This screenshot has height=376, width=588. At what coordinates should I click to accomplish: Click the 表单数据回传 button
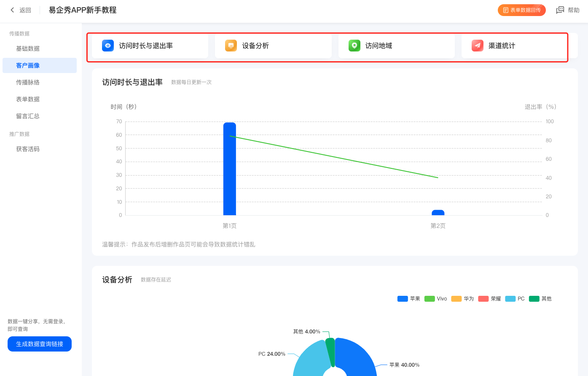(x=522, y=10)
